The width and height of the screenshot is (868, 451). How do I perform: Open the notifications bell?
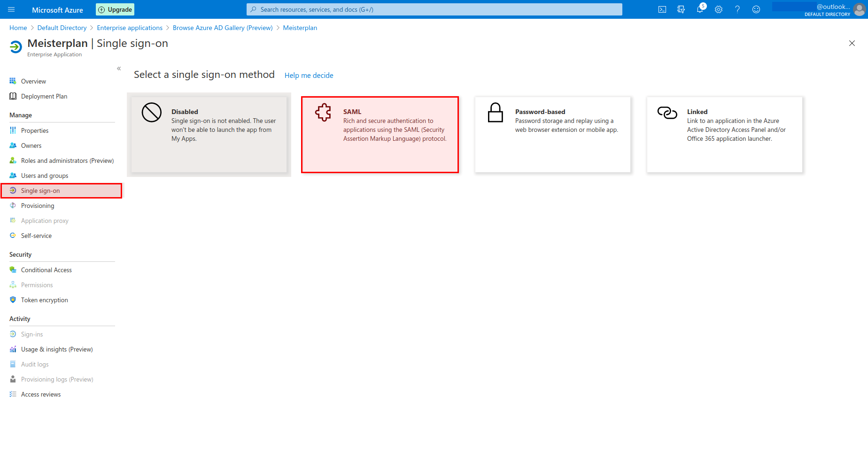click(700, 9)
